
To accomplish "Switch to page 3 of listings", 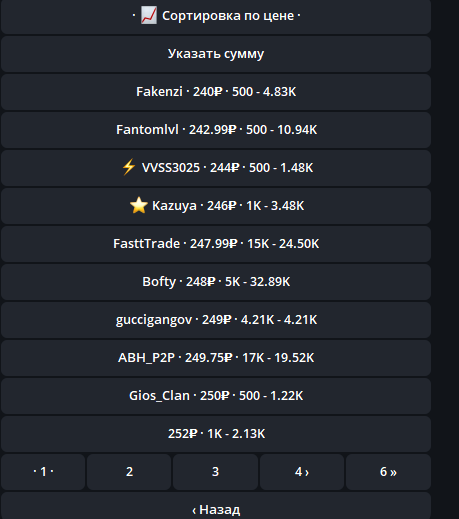I will pos(215,472).
